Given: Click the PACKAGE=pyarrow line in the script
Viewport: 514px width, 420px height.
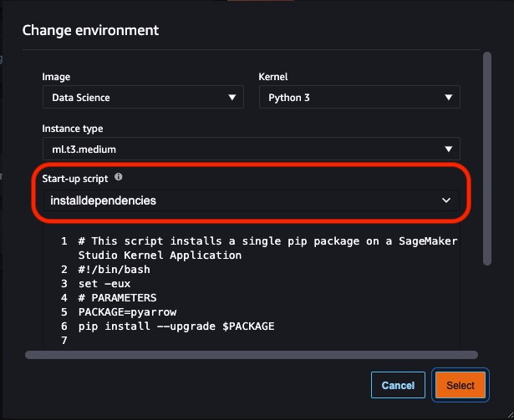Looking at the screenshot, I should tap(128, 312).
